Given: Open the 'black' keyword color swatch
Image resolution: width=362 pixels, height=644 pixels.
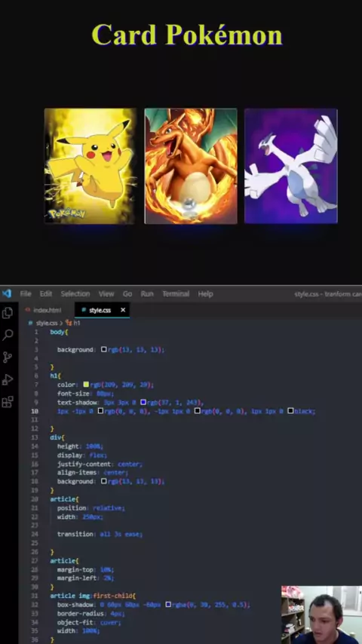Looking at the screenshot, I should pos(290,411).
